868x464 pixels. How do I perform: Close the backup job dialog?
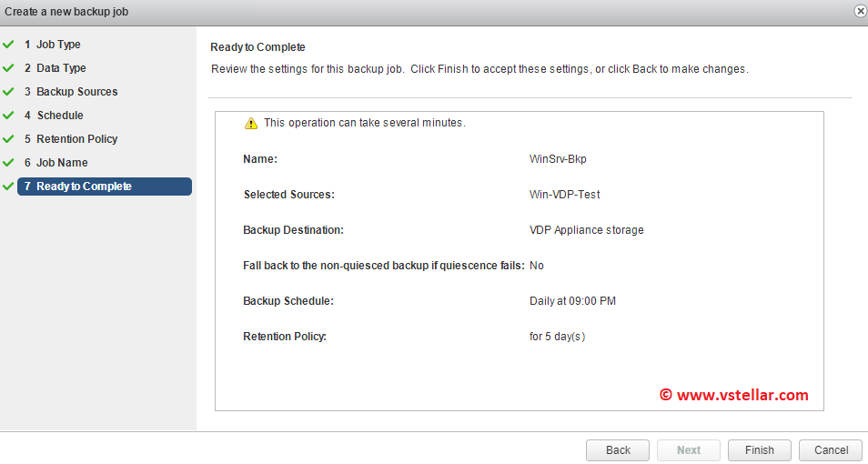(x=860, y=11)
